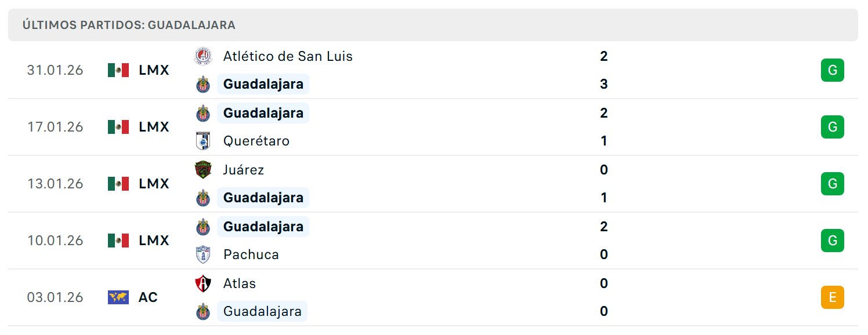The width and height of the screenshot is (868, 335).
Task: Open the Querétaro team link
Action: click(x=256, y=141)
